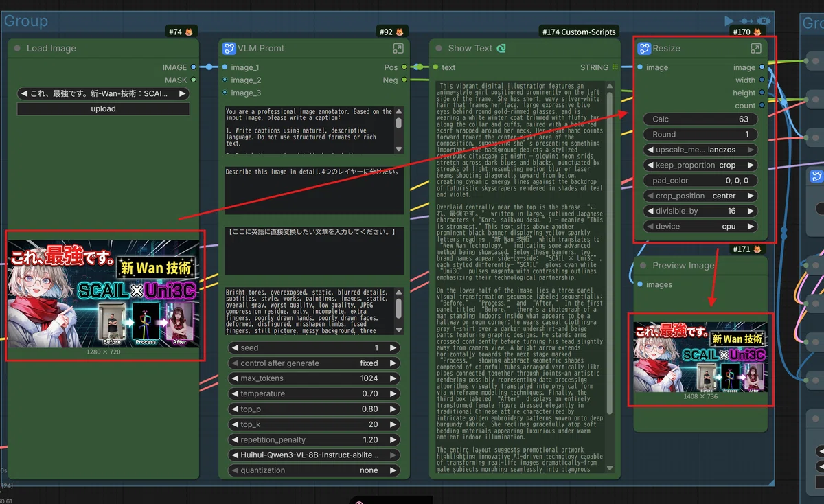The height and width of the screenshot is (504, 824).
Task: Click the #74 node badge
Action: (x=181, y=32)
